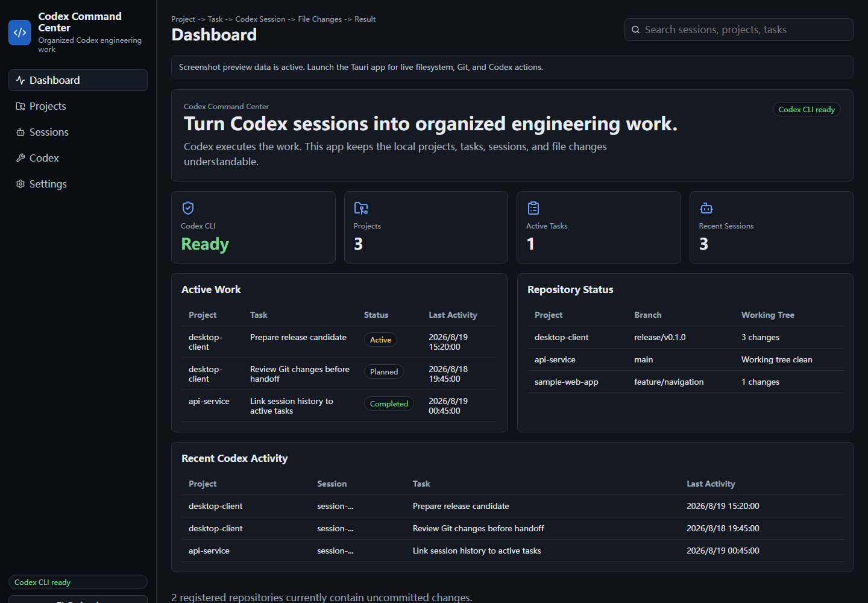This screenshot has width=868, height=603.
Task: Click the 'Recent Codex Activity' section heading
Action: coord(234,458)
